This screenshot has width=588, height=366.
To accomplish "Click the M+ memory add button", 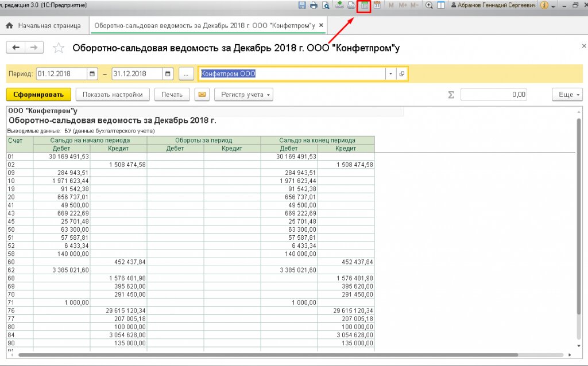I will [x=403, y=5].
